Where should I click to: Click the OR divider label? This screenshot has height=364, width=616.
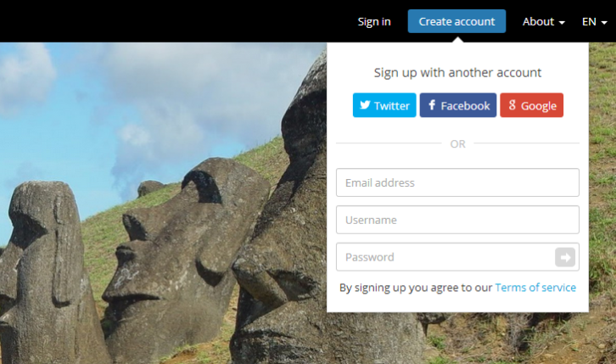(x=457, y=144)
